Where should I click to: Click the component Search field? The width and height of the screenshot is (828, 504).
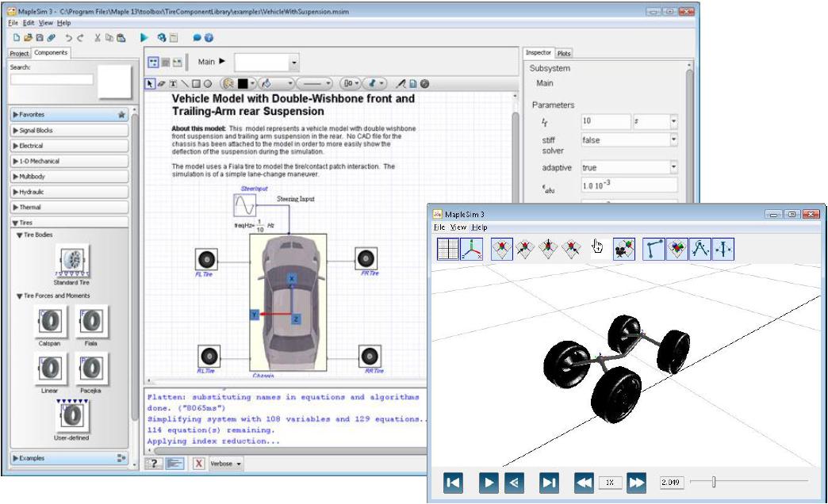52,79
